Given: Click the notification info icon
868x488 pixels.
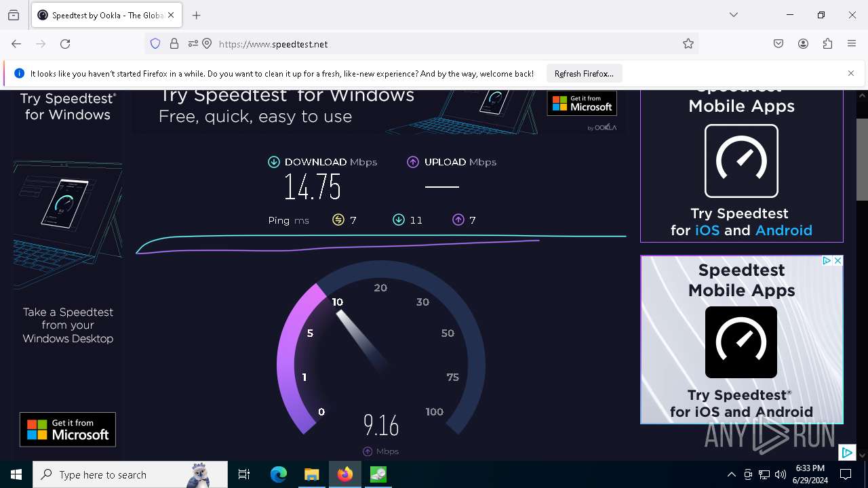Looking at the screenshot, I should click(x=19, y=74).
